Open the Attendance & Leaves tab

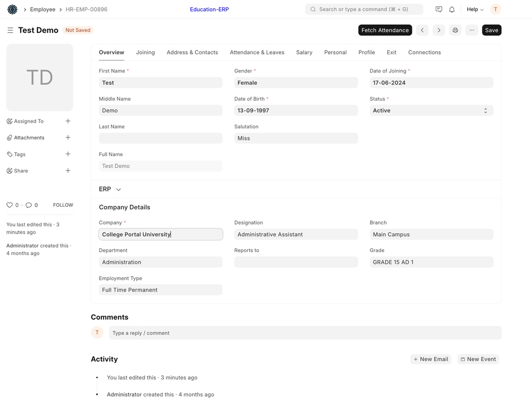coord(257,53)
